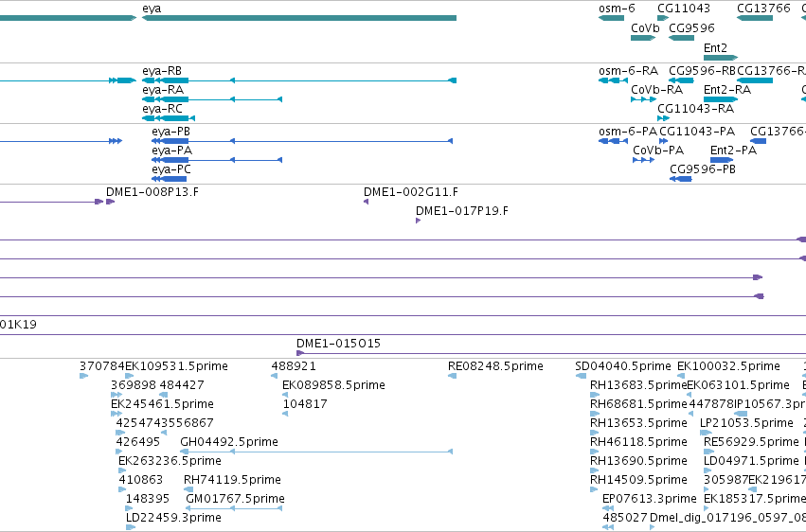
Task: Click the CG11043-RA transcript label
Action: coord(695,109)
